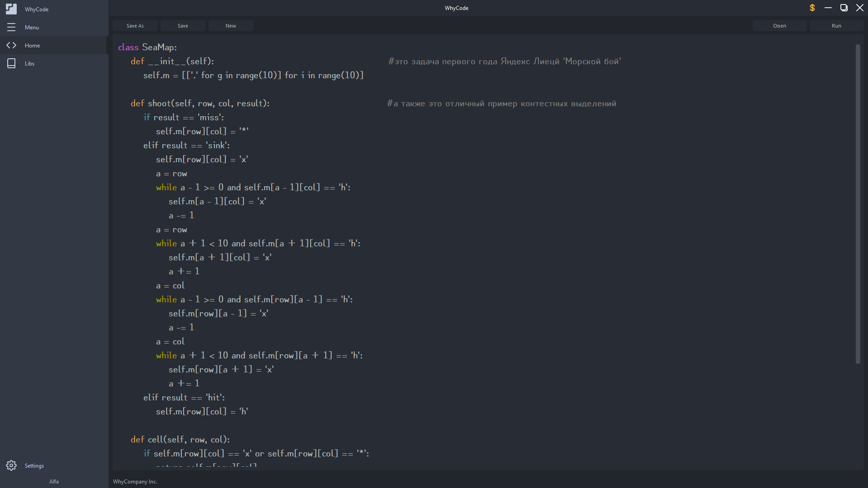This screenshot has width=868, height=488.
Task: Click the editor's vertical scrollbar
Action: 858,203
